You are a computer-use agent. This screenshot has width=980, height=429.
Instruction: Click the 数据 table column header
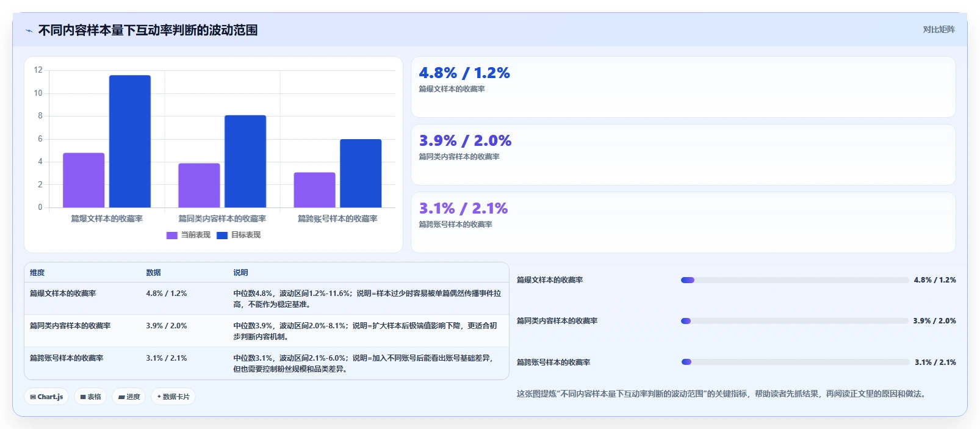pyautogui.click(x=153, y=273)
